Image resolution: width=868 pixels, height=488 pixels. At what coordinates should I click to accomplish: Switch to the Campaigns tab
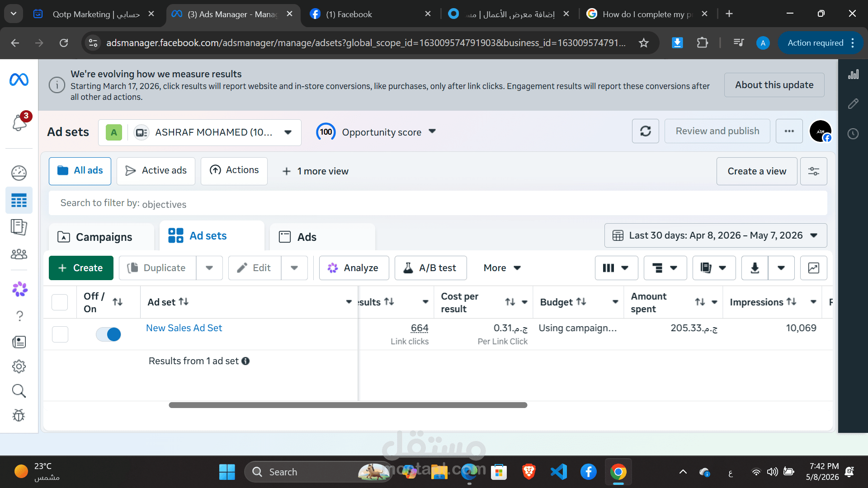[101, 237]
